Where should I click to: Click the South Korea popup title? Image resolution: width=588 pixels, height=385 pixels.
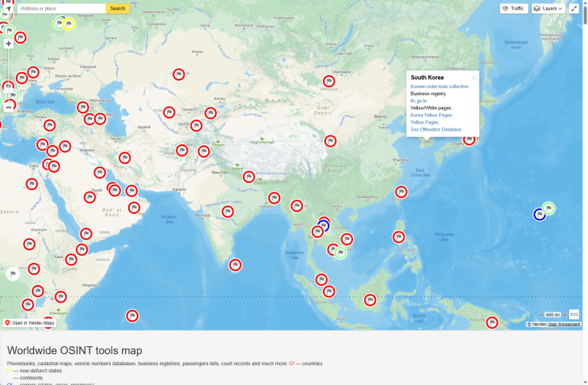(x=427, y=78)
